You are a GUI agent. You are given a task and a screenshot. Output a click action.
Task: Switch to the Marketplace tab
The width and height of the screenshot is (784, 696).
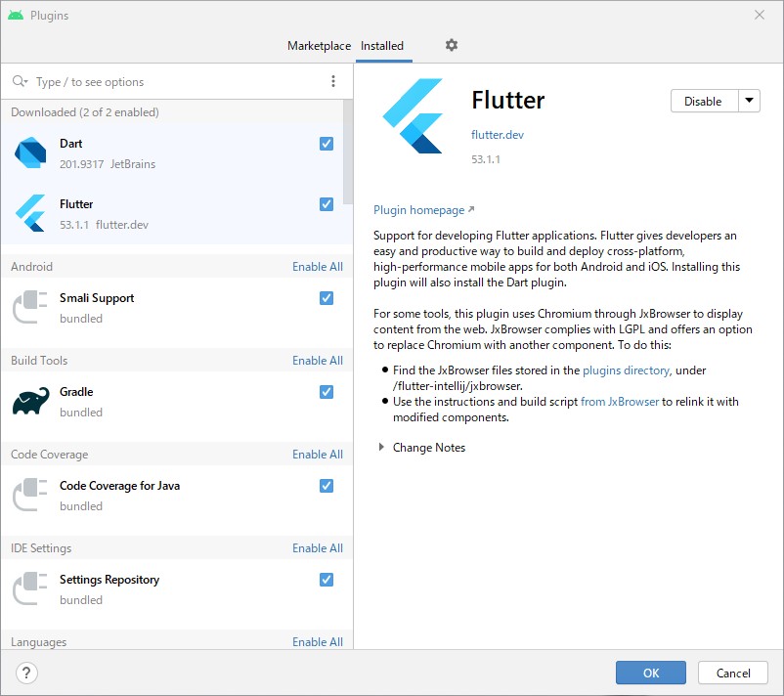(319, 46)
